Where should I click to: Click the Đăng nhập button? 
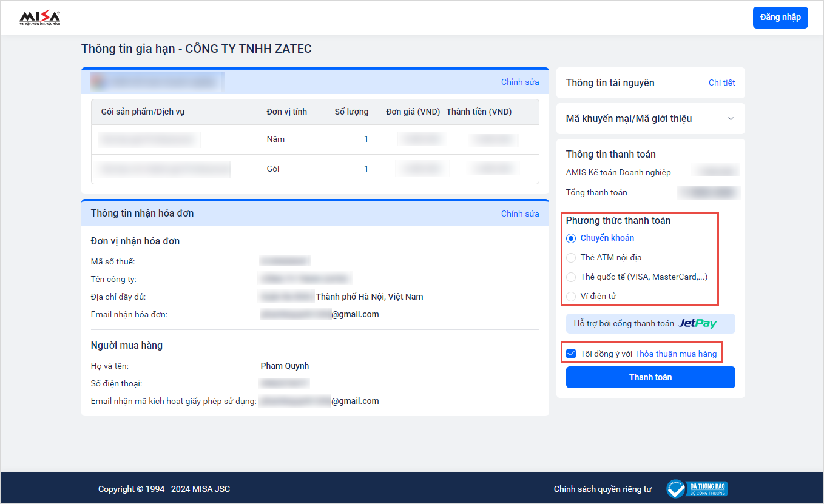pyautogui.click(x=780, y=18)
